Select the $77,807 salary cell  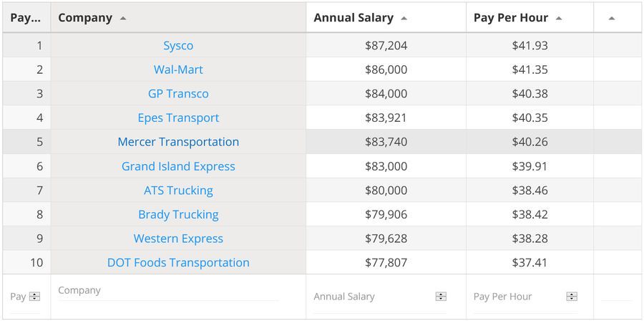(x=386, y=263)
